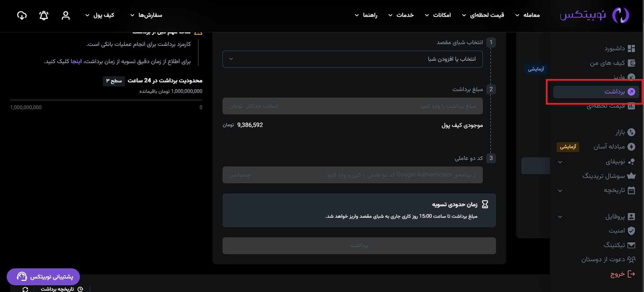The image size is (644, 292).
Task: Click the cloud download app icon
Action: [x=22, y=15]
